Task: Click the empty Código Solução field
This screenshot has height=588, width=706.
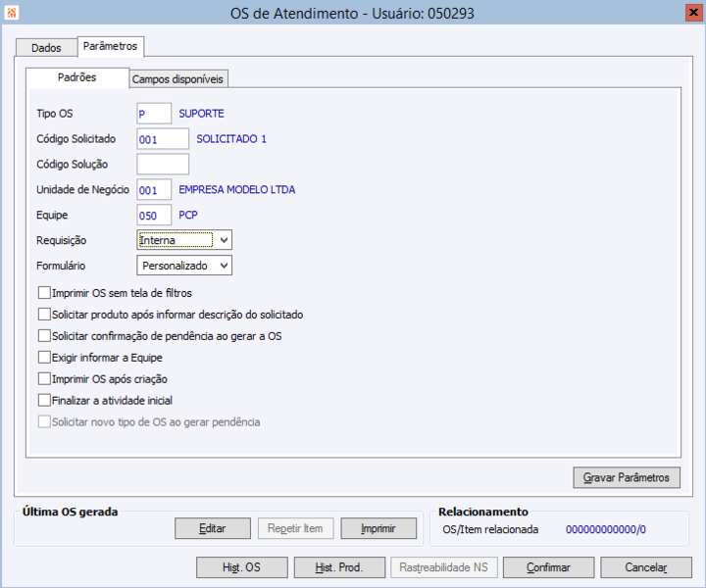Action: (163, 164)
